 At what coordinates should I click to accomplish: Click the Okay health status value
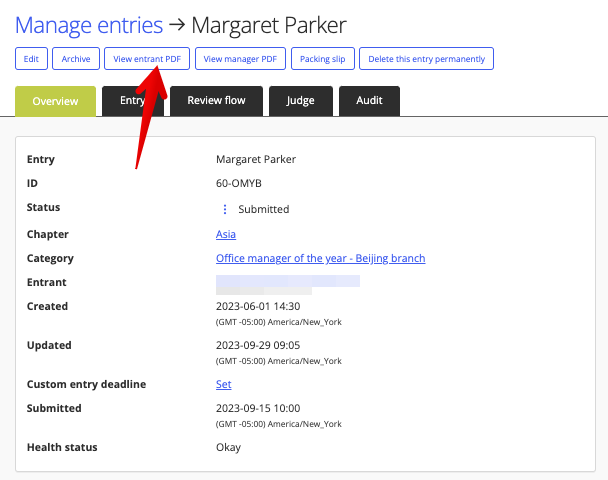(228, 447)
